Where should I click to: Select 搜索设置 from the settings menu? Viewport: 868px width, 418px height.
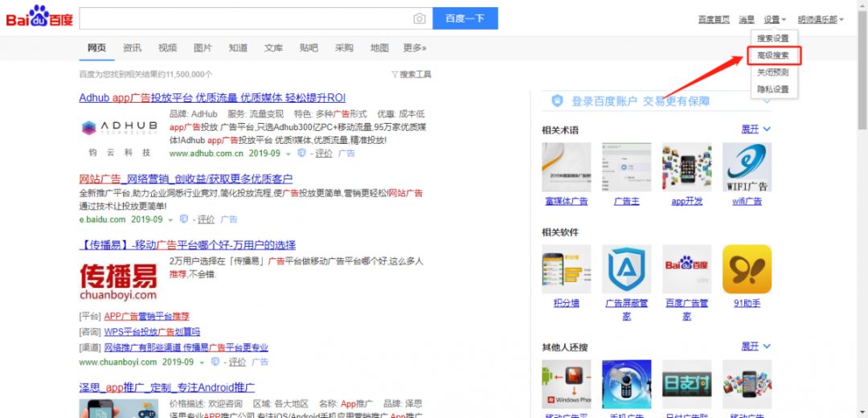click(773, 39)
